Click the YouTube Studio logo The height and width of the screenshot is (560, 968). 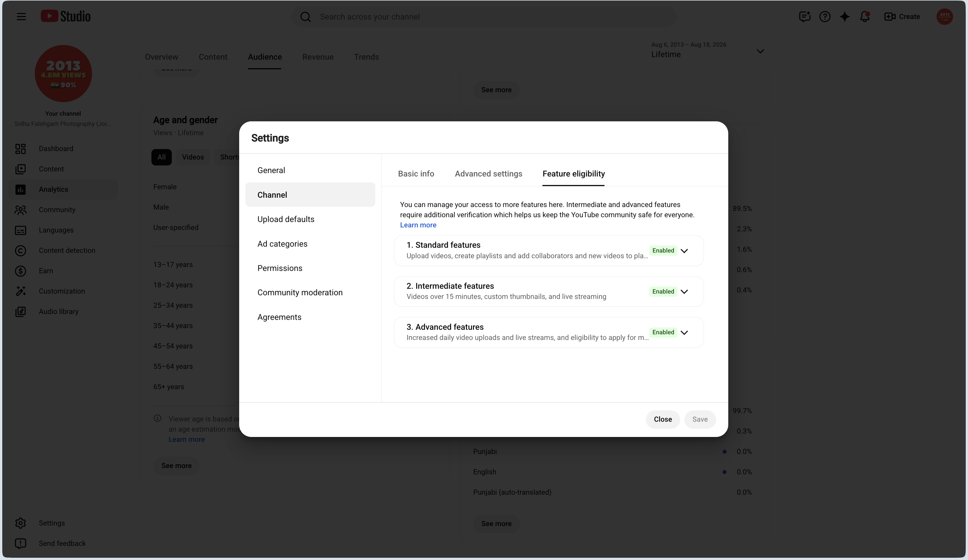click(66, 16)
